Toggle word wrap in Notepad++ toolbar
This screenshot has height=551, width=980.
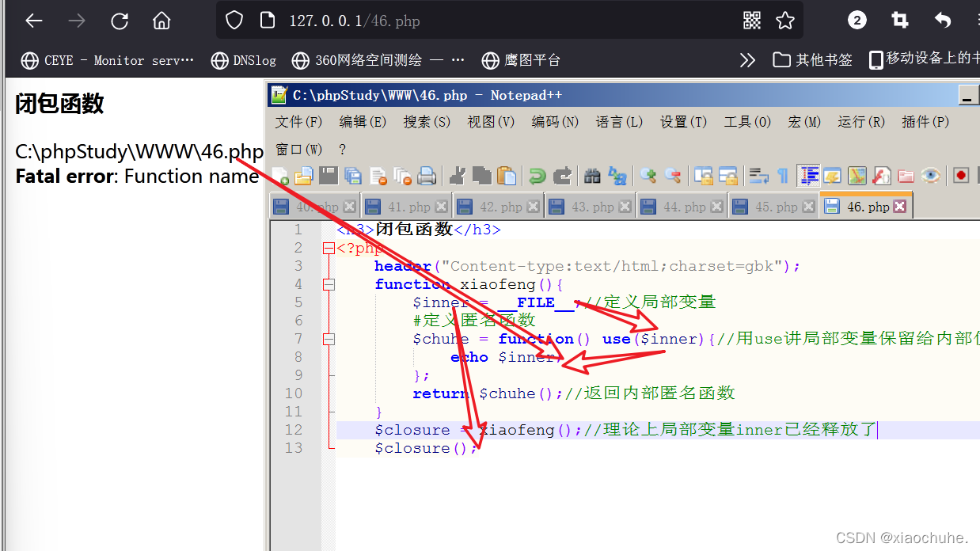tap(759, 176)
